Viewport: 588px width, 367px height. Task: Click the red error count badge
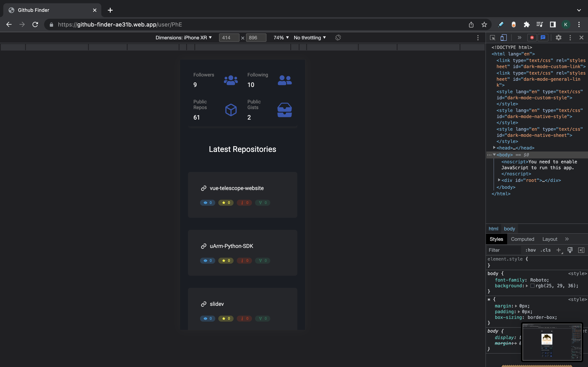[x=532, y=37]
